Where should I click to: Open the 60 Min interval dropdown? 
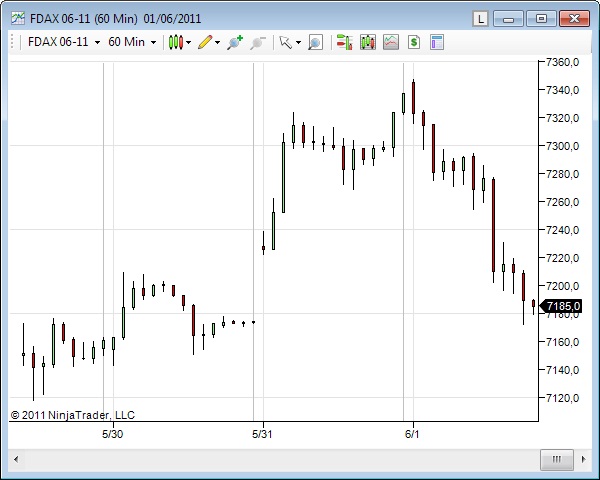pos(132,42)
